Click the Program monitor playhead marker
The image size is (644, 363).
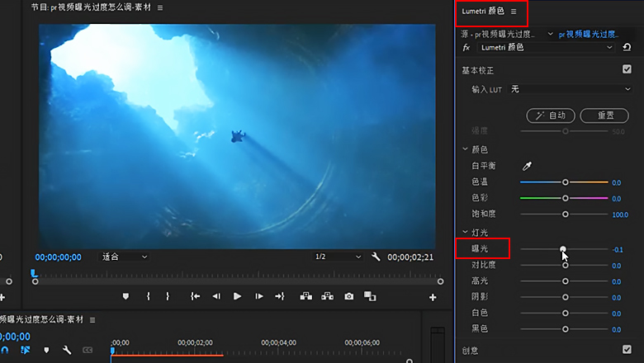(x=34, y=273)
